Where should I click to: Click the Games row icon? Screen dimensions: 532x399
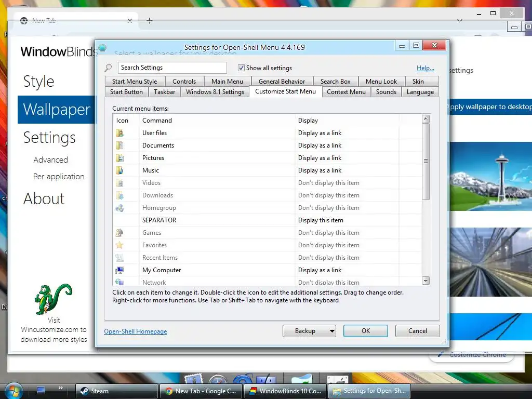(119, 233)
